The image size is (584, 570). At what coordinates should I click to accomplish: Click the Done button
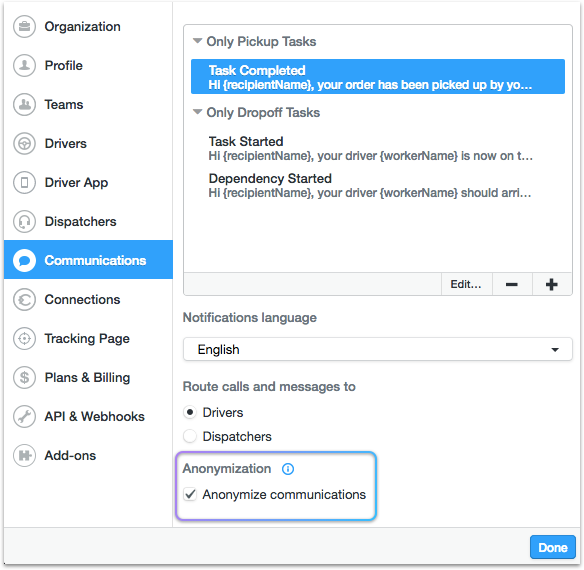pyautogui.click(x=553, y=547)
